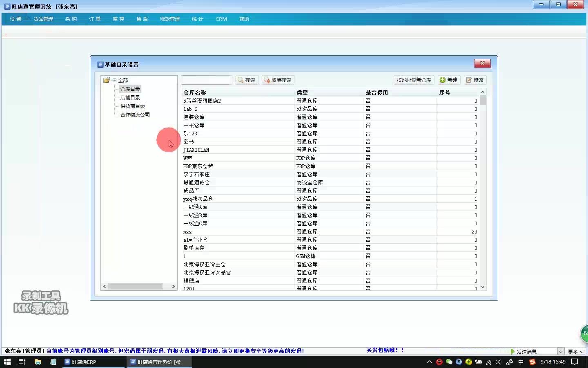Click the 中 input language indicator
This screenshot has height=368, width=588.
click(521, 362)
